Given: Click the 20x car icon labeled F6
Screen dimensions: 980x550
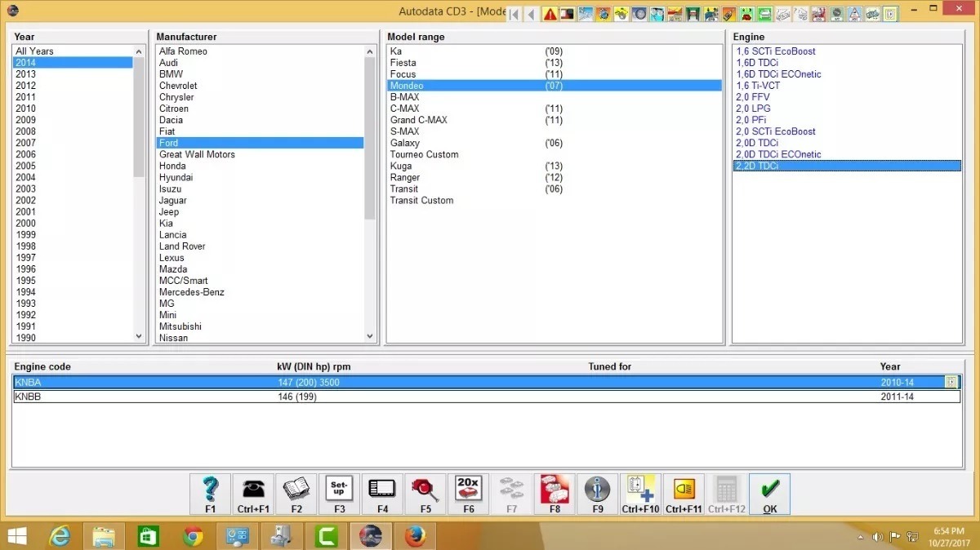Looking at the screenshot, I should click(468, 495).
